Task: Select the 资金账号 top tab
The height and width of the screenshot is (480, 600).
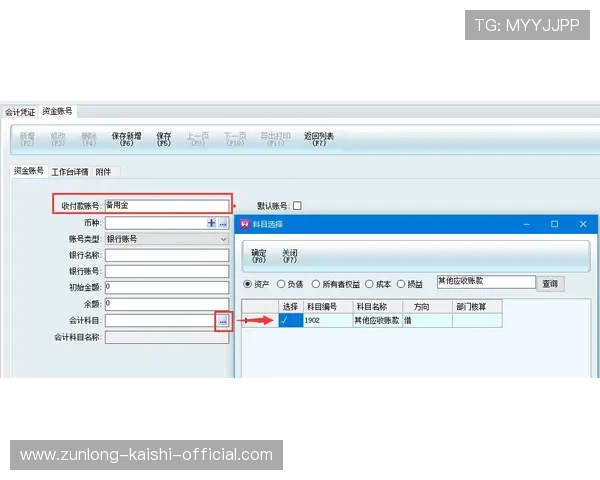Action: (x=57, y=111)
